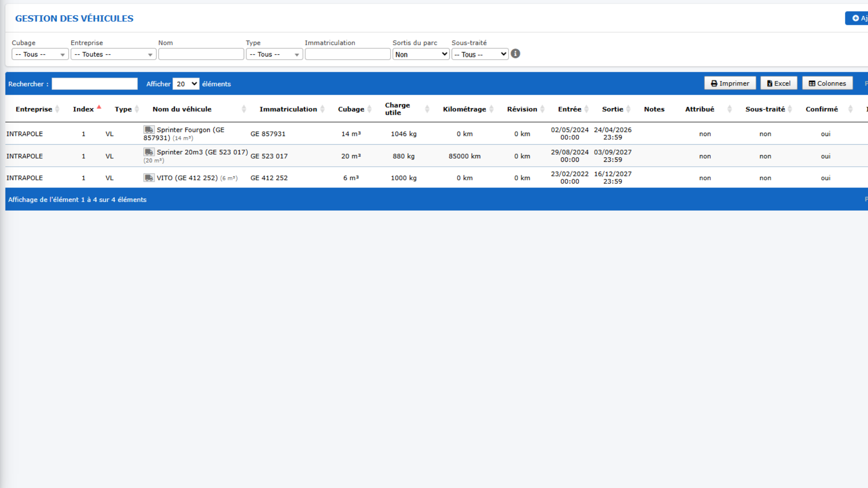Screen dimensions: 868x488
Task: Open the Colonnes column selector
Action: tap(827, 83)
